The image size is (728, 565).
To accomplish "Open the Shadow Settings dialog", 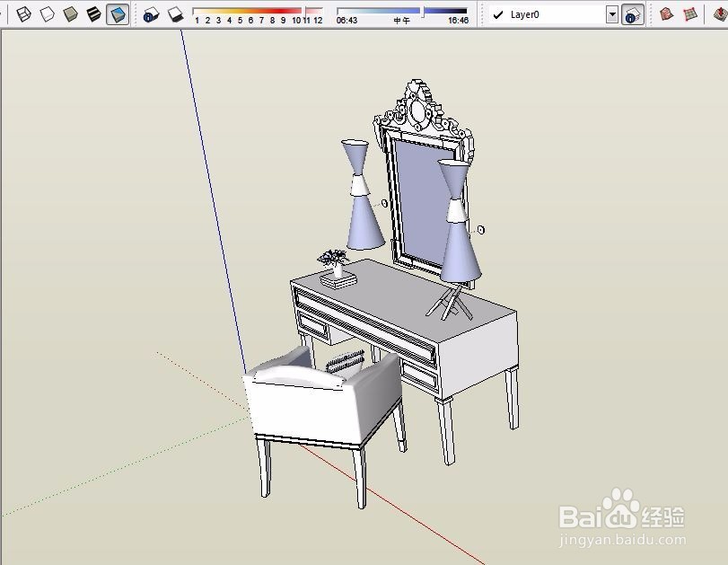I will pyautogui.click(x=149, y=13).
